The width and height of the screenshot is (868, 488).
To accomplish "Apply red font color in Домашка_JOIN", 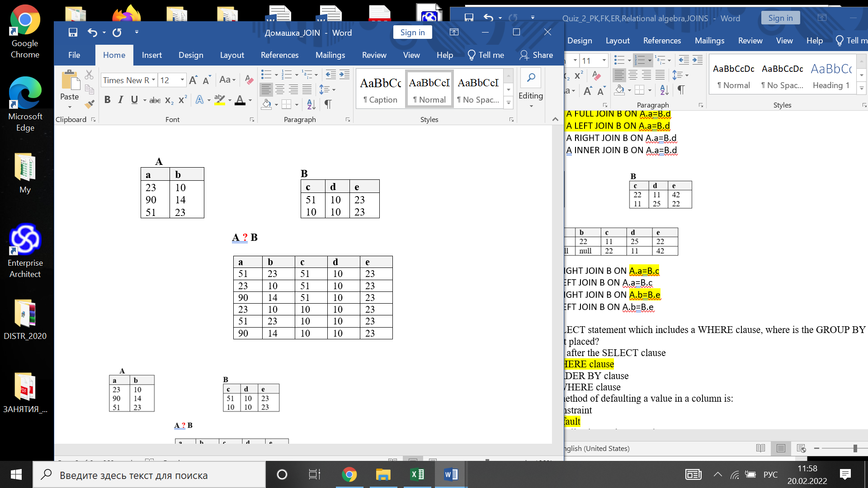I will point(240,100).
